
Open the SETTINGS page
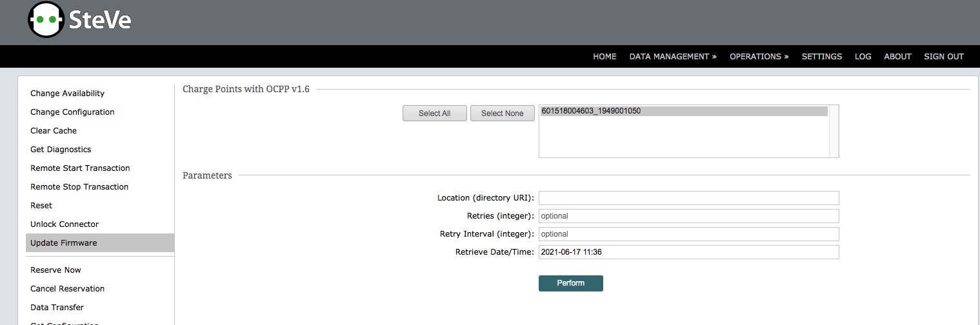(821, 57)
